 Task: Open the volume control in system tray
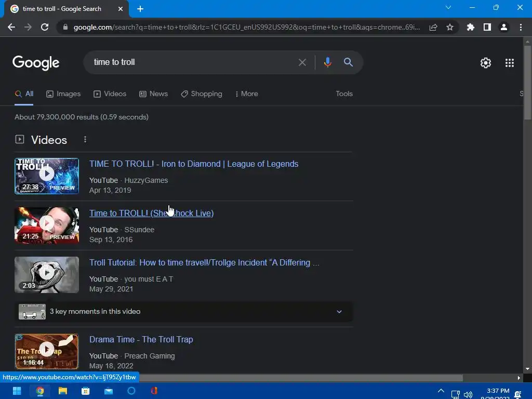pos(468,395)
